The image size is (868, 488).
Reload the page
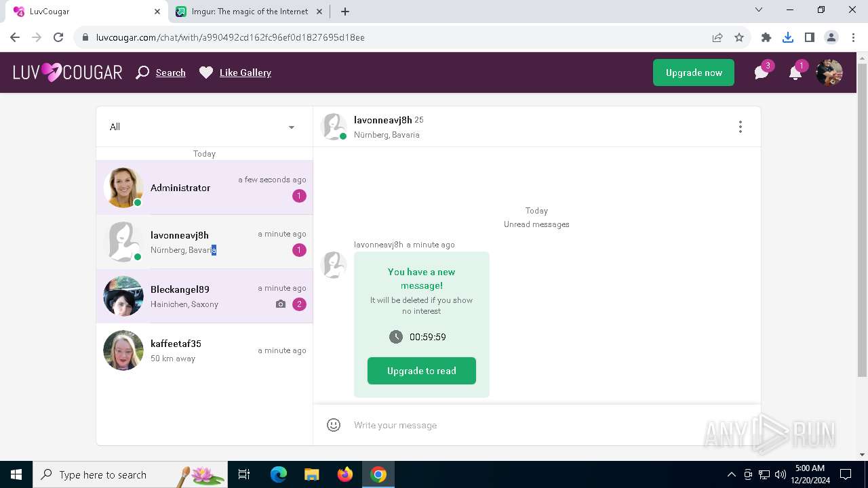coord(58,37)
